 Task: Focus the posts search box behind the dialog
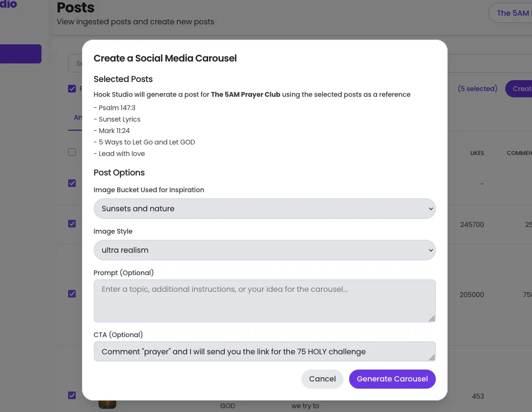point(75,63)
